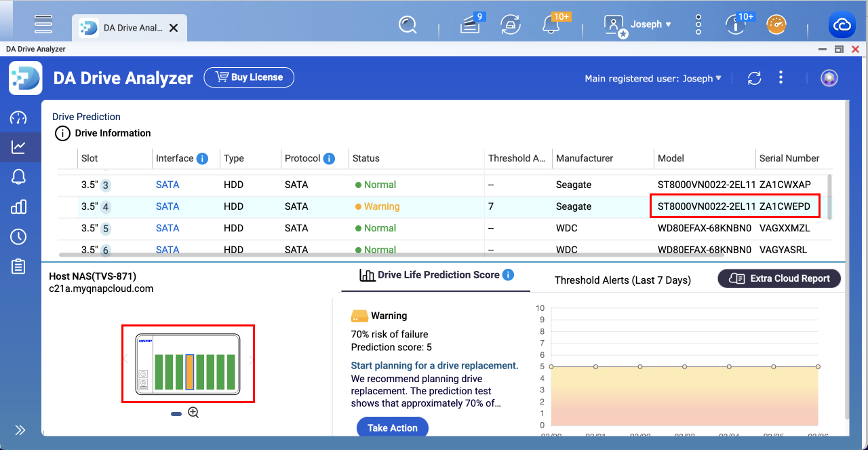Open reports via the clipboard sidebar icon

point(20,266)
